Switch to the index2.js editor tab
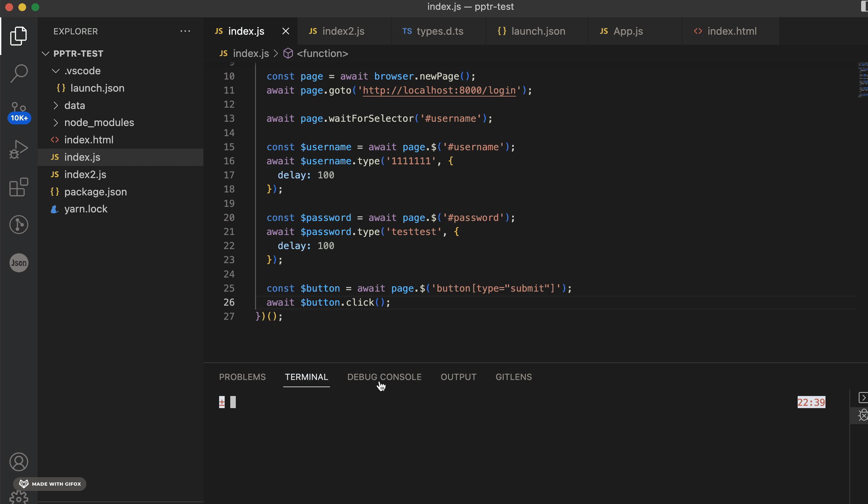This screenshot has height=504, width=868. pyautogui.click(x=343, y=31)
